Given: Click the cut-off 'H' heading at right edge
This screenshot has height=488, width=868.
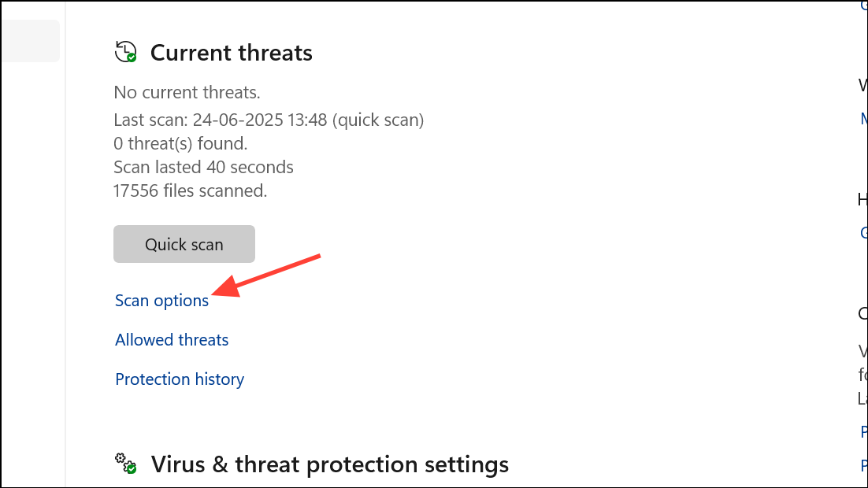Looking at the screenshot, I should pyautogui.click(x=863, y=200).
